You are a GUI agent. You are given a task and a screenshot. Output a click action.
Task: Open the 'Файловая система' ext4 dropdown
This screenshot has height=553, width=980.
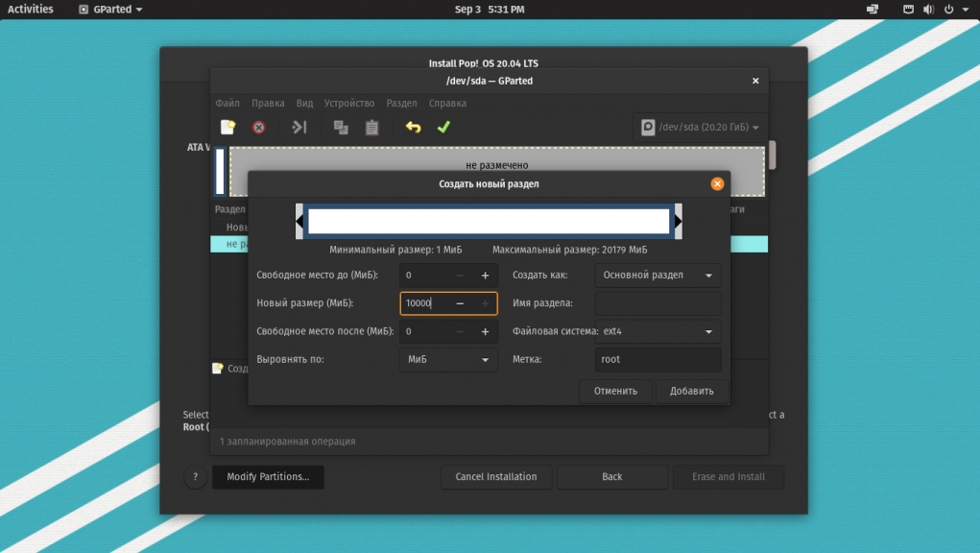pos(657,331)
